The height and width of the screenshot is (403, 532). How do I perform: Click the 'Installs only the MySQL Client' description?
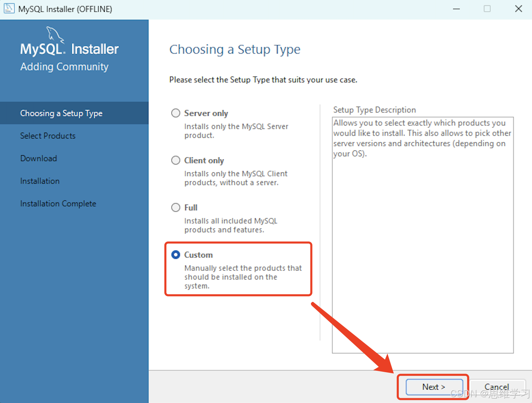point(236,178)
